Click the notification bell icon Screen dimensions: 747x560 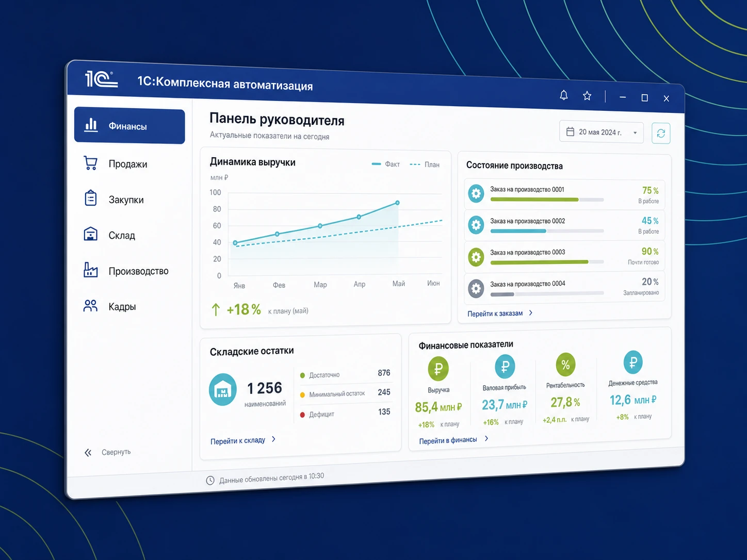pyautogui.click(x=564, y=95)
